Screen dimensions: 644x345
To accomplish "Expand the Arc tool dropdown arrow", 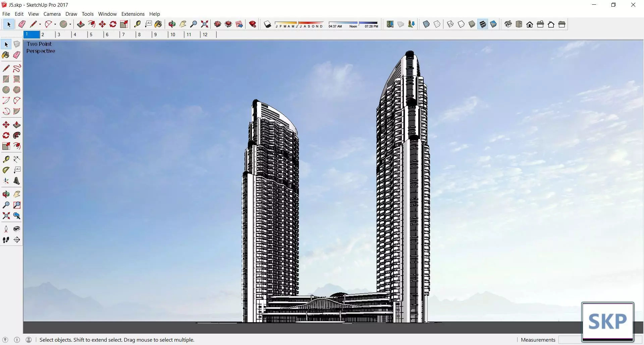I will 55,24.
